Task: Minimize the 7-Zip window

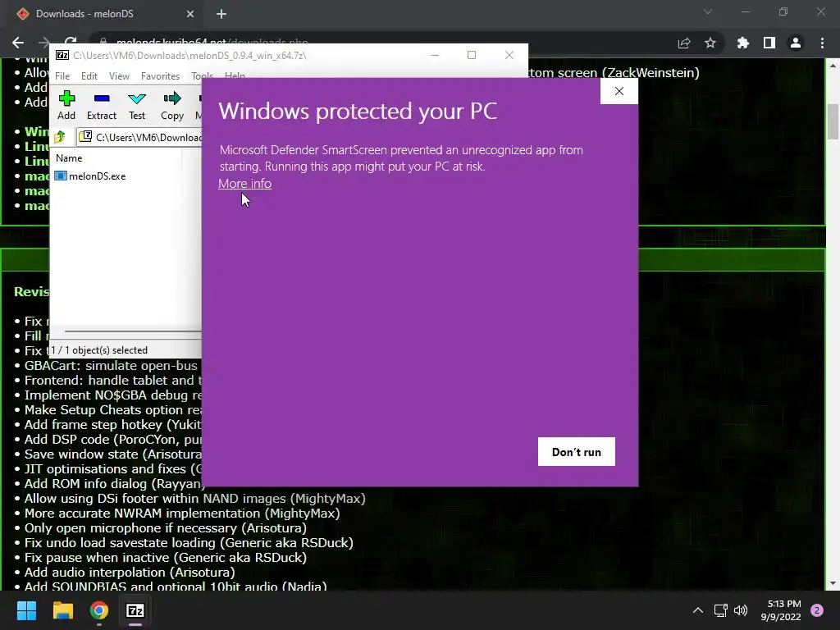Action: (435, 55)
